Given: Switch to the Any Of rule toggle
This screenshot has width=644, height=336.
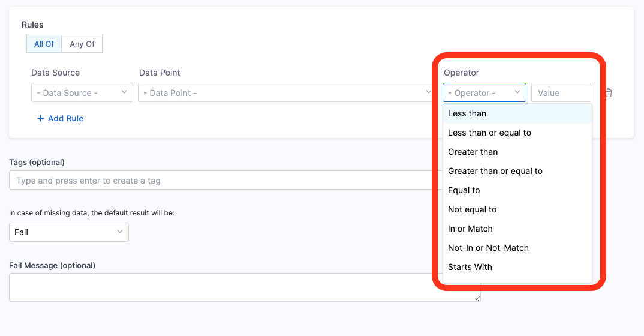Looking at the screenshot, I should 82,44.
